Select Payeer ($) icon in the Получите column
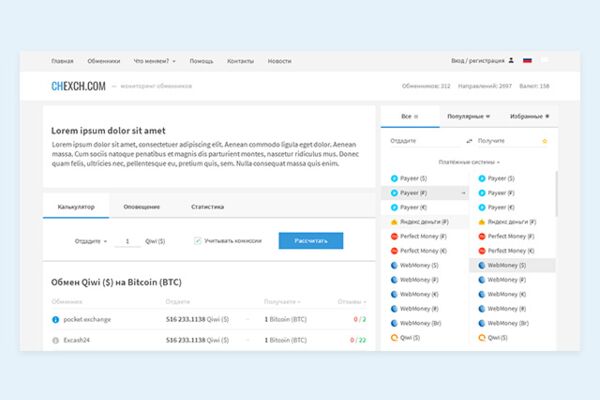600x400 pixels. [x=482, y=178]
